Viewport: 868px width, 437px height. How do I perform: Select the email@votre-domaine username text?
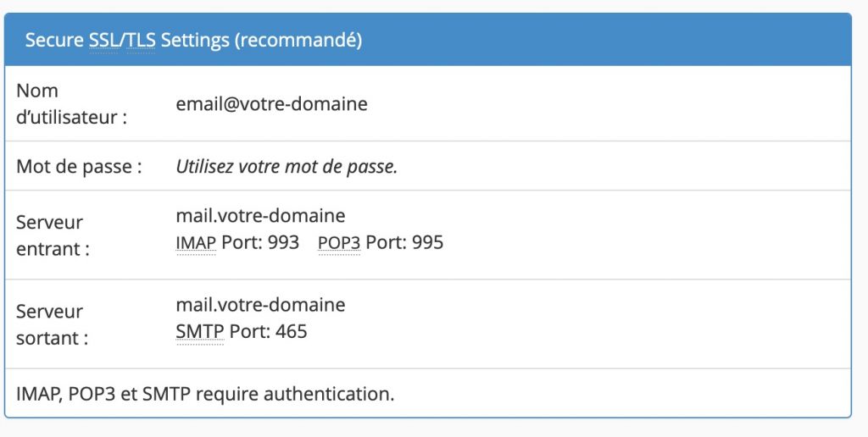[272, 104]
